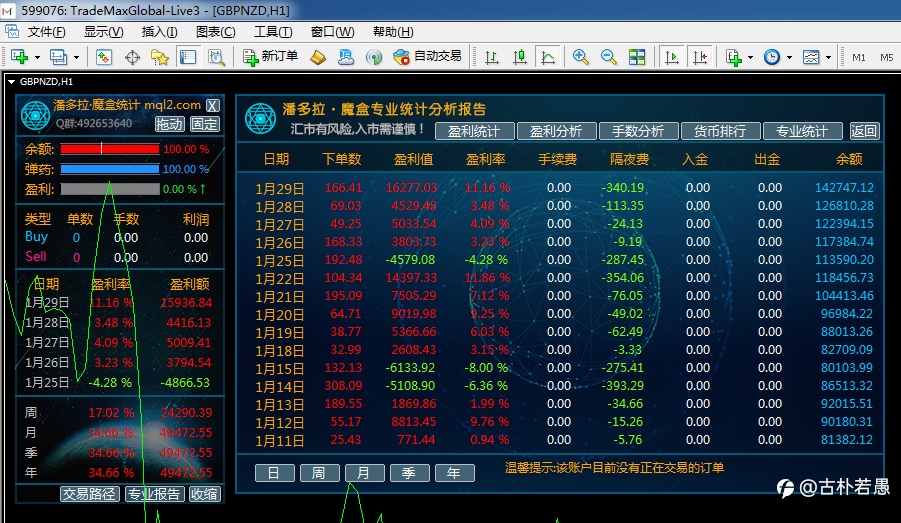Open the New Chart dropdown arrow

pyautogui.click(x=37, y=57)
